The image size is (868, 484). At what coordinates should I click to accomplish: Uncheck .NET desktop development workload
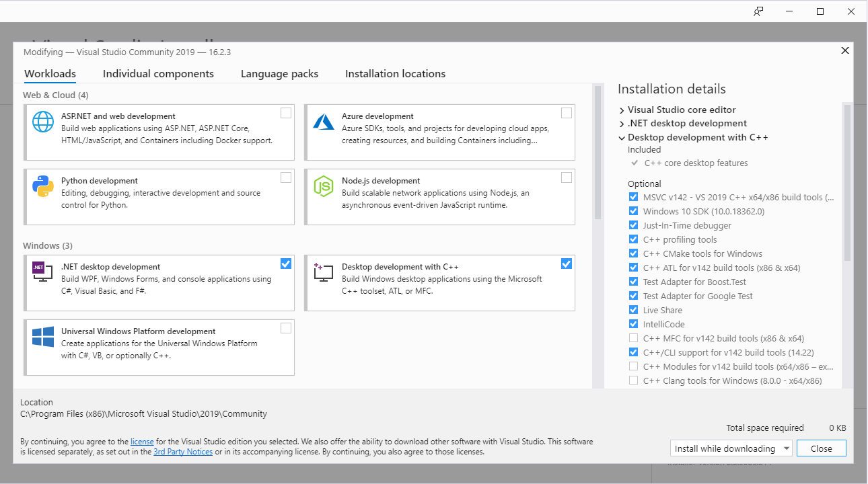pyautogui.click(x=286, y=264)
